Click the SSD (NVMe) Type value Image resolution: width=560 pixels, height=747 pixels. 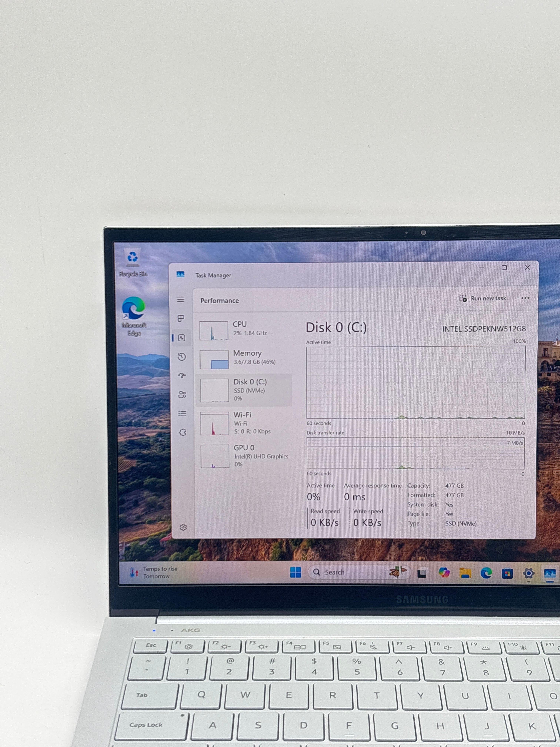tap(461, 523)
